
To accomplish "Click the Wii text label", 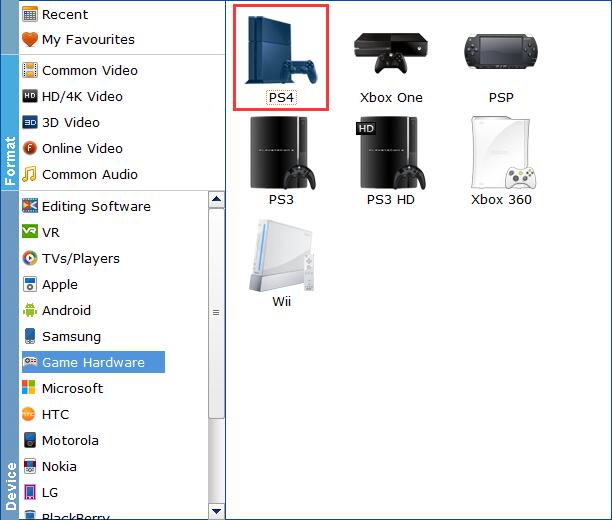I will point(281,301).
